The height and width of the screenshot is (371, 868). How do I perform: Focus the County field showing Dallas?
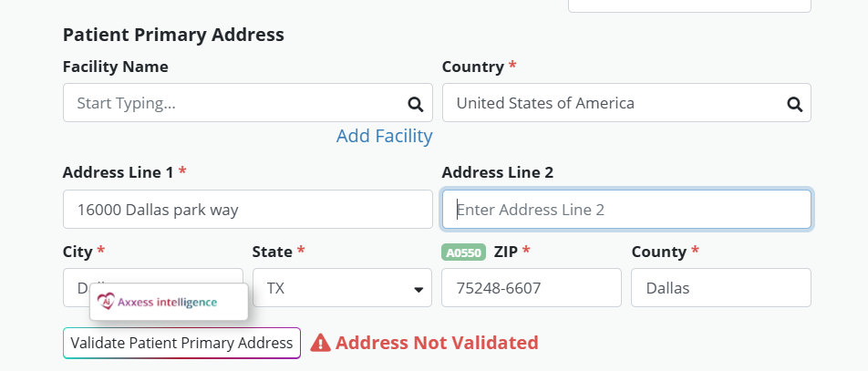tap(720, 288)
